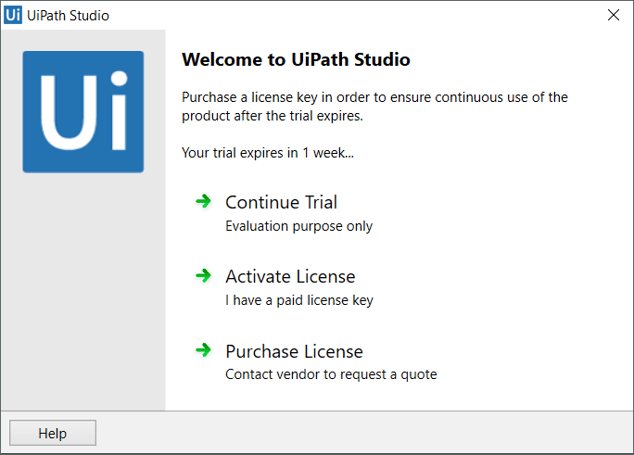Click the UiPath Studio window title text
The image size is (634, 455).
click(68, 15)
